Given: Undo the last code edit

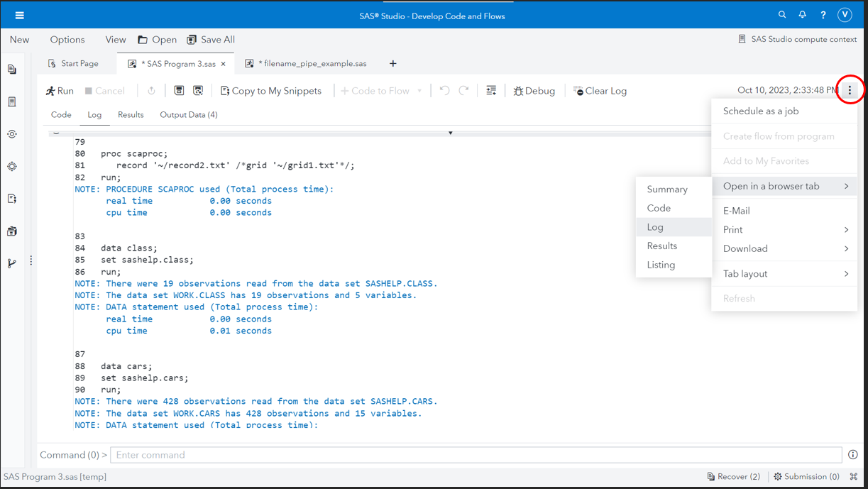Looking at the screenshot, I should point(444,90).
